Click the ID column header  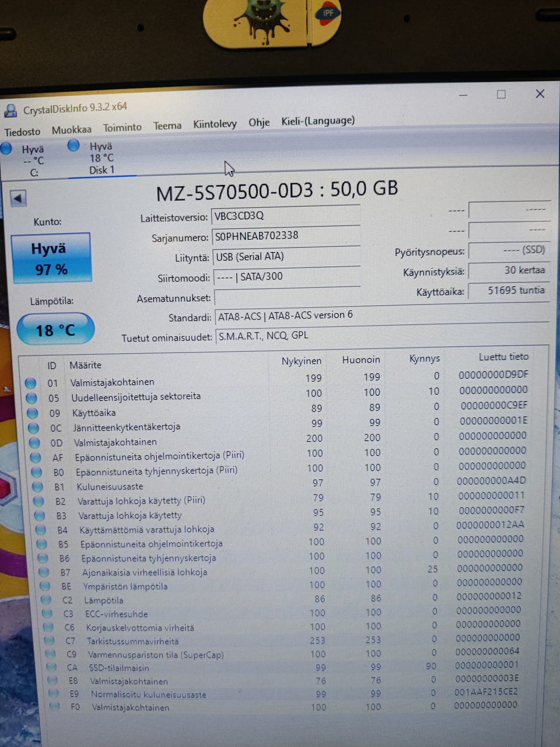click(x=52, y=366)
